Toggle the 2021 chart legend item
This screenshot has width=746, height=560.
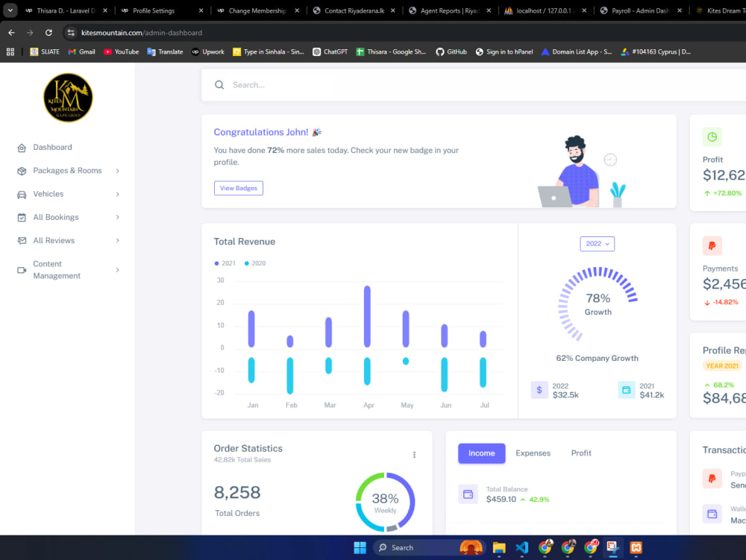pyautogui.click(x=225, y=263)
